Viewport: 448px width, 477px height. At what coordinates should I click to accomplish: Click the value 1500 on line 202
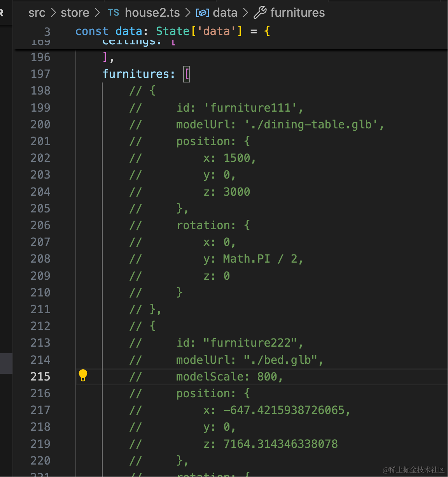click(237, 158)
